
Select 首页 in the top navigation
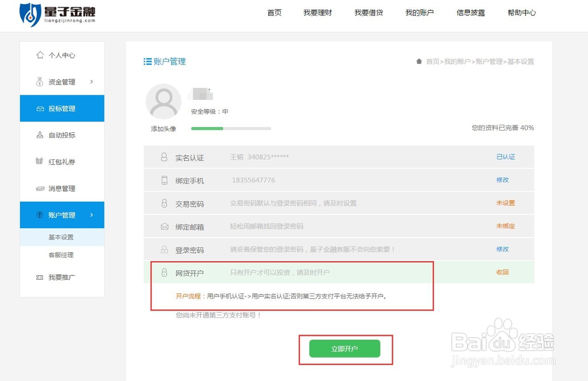coord(274,12)
